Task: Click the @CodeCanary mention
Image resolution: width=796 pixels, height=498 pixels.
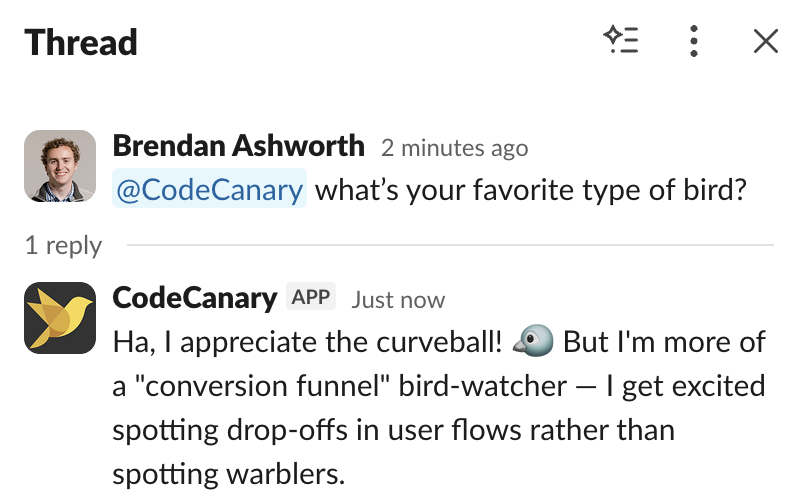Action: (x=210, y=190)
